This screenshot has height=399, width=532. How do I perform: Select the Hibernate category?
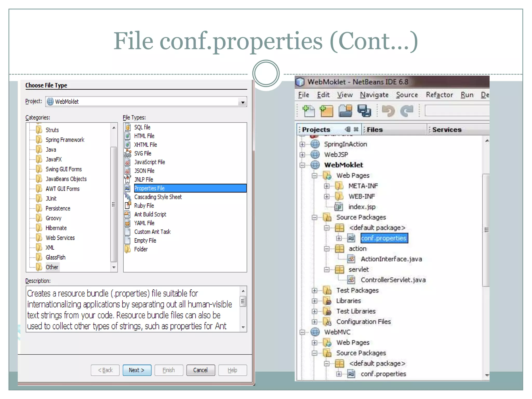[56, 228]
